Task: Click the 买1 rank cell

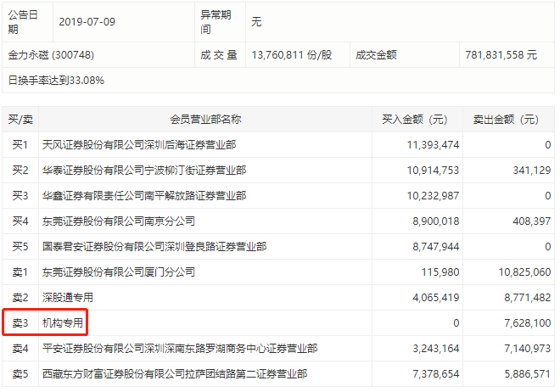Action: pyautogui.click(x=20, y=144)
